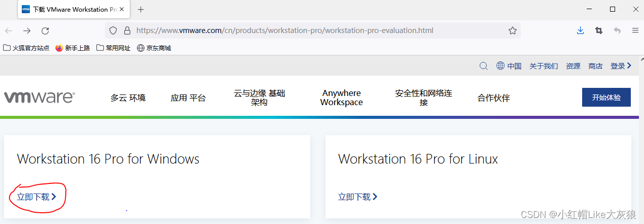This screenshot has height=224, width=644.
Task: Open the 合作伙伴 navigation menu
Action: pos(493,98)
